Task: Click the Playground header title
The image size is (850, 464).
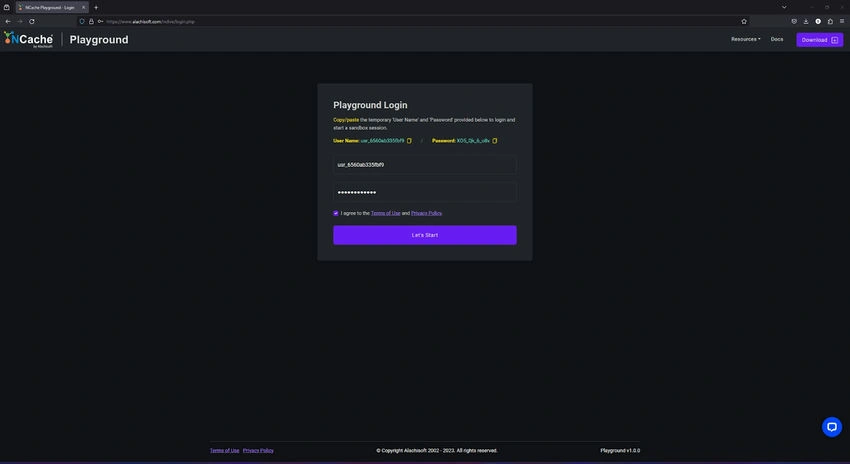Action: pyautogui.click(x=99, y=40)
